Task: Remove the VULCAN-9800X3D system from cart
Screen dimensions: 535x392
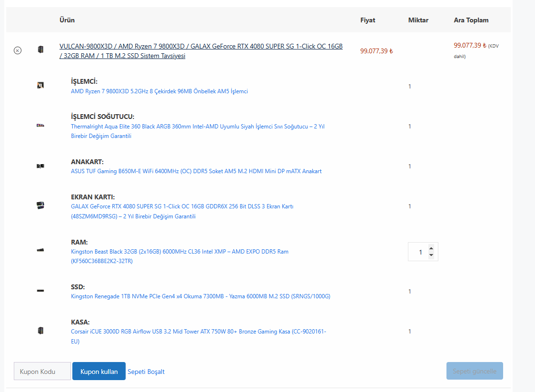Action: pos(18,50)
